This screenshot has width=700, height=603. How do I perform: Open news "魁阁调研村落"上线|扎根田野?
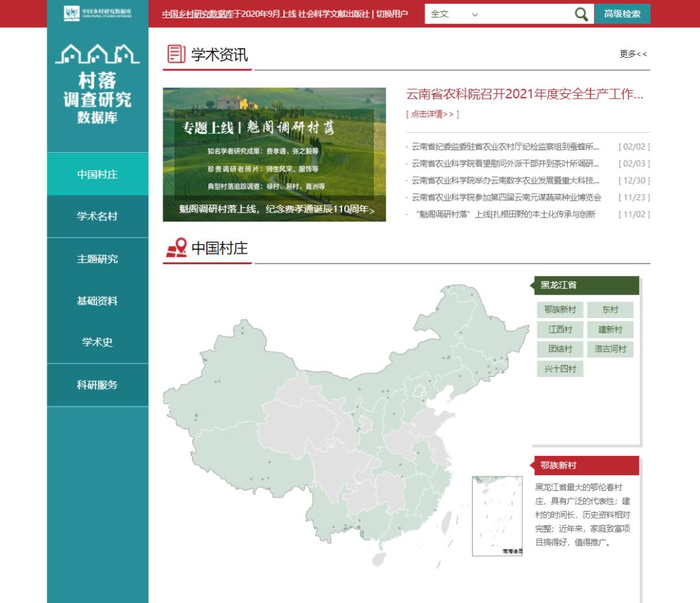point(506,214)
